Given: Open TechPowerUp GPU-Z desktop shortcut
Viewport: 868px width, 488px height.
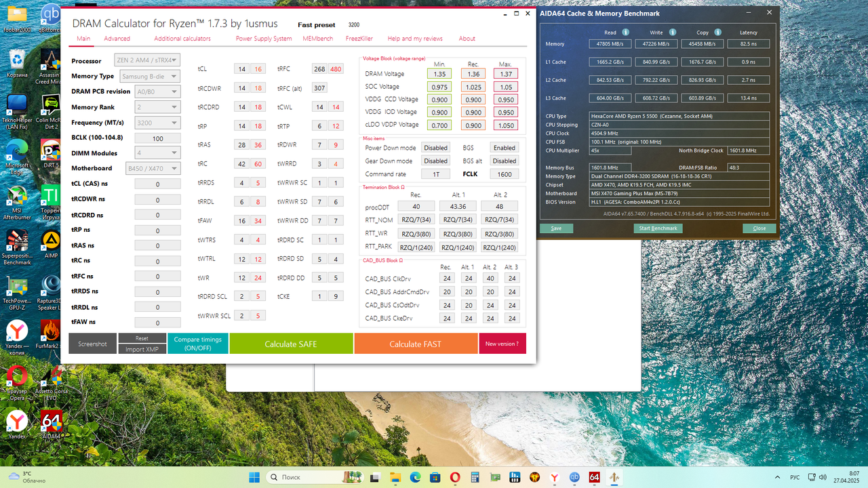Looking at the screenshot, I should point(17,293).
